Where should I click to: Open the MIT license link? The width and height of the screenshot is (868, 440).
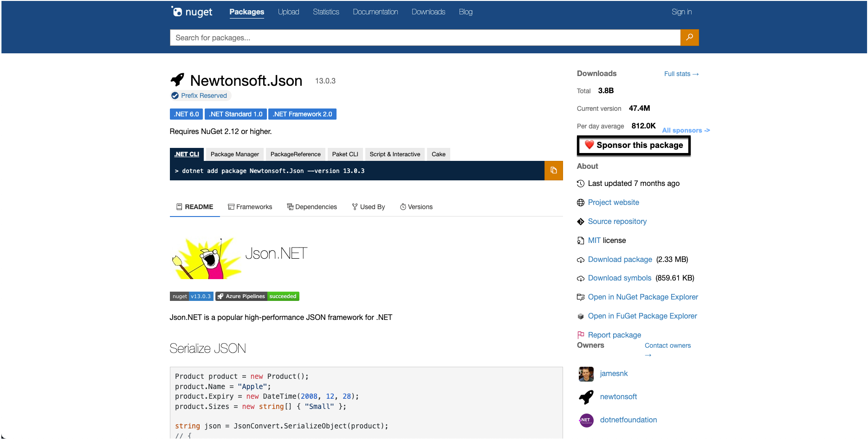(594, 241)
